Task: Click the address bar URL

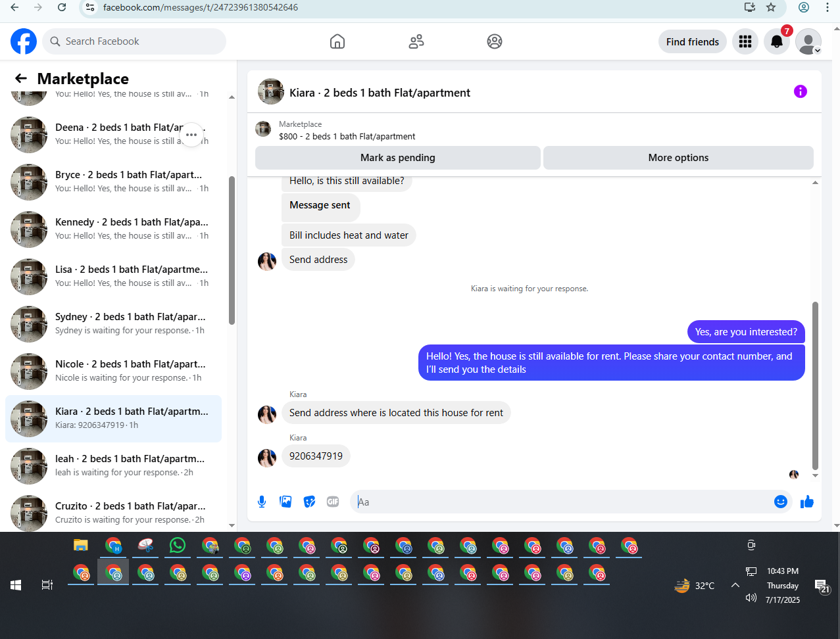Action: pyautogui.click(x=201, y=7)
